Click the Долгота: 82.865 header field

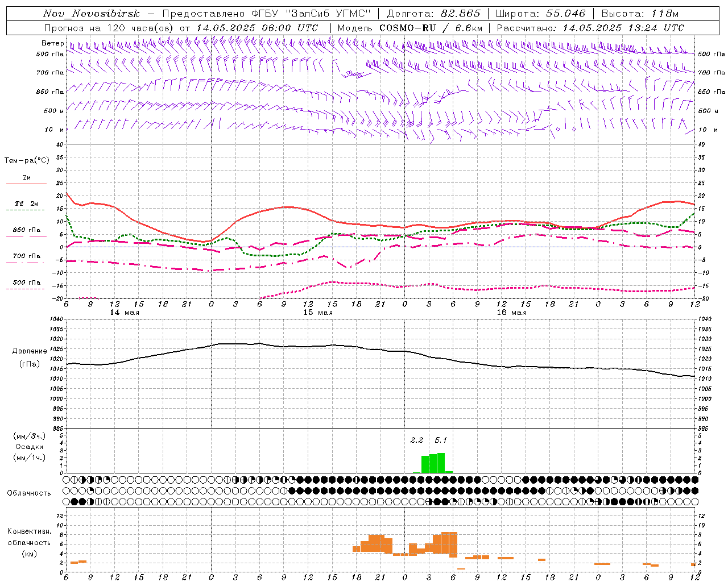point(433,14)
